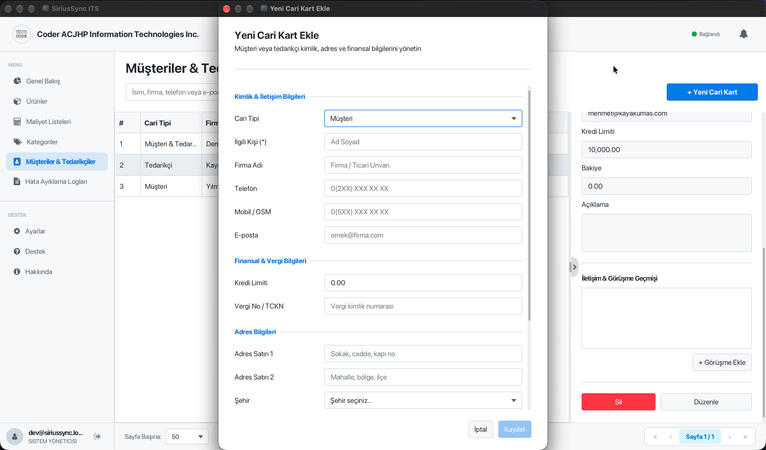Select Müşteriler & Tedarikçiler menu item

[57, 162]
